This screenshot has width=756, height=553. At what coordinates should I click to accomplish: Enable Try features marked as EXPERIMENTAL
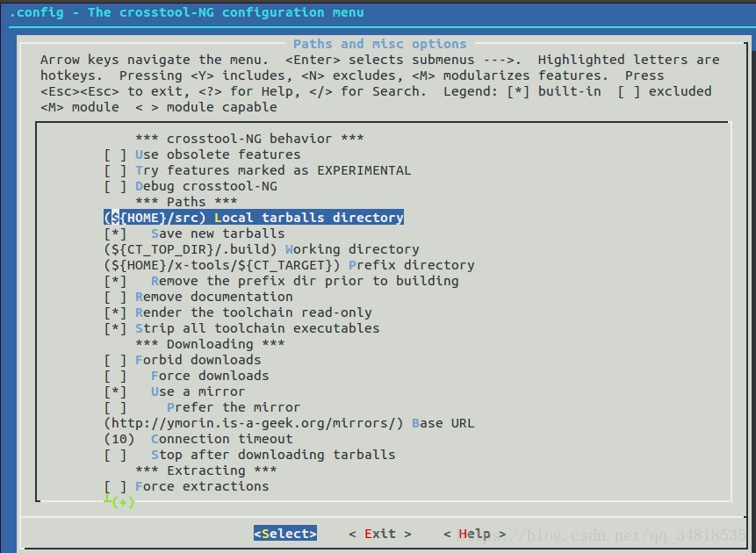[257, 170]
